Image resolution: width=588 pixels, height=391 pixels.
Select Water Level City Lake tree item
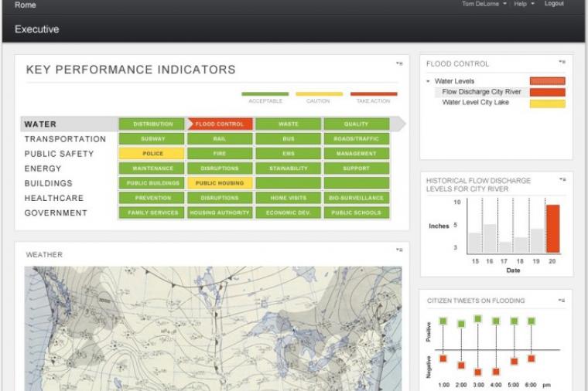475,102
